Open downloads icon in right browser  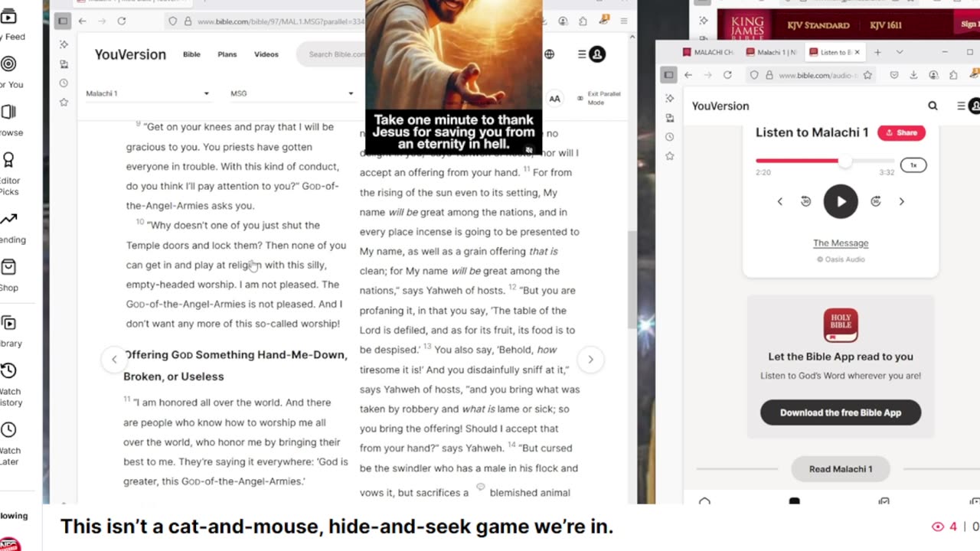pyautogui.click(x=913, y=75)
